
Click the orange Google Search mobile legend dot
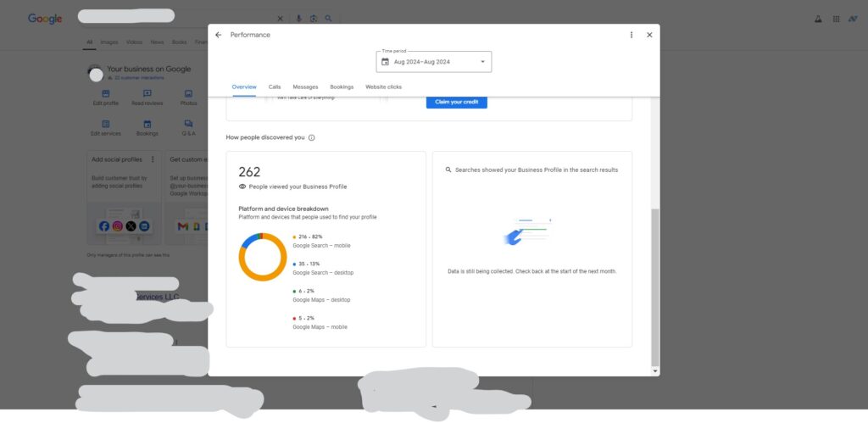point(294,237)
